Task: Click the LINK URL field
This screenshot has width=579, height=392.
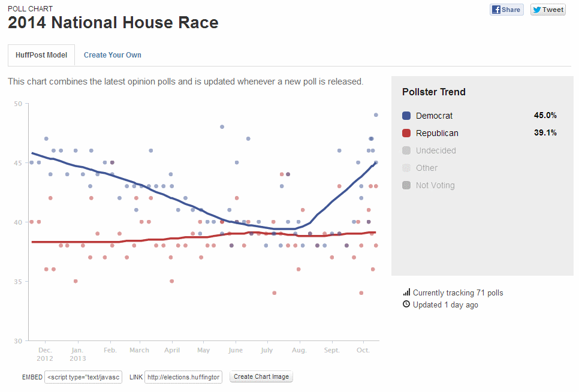Action: (x=184, y=377)
